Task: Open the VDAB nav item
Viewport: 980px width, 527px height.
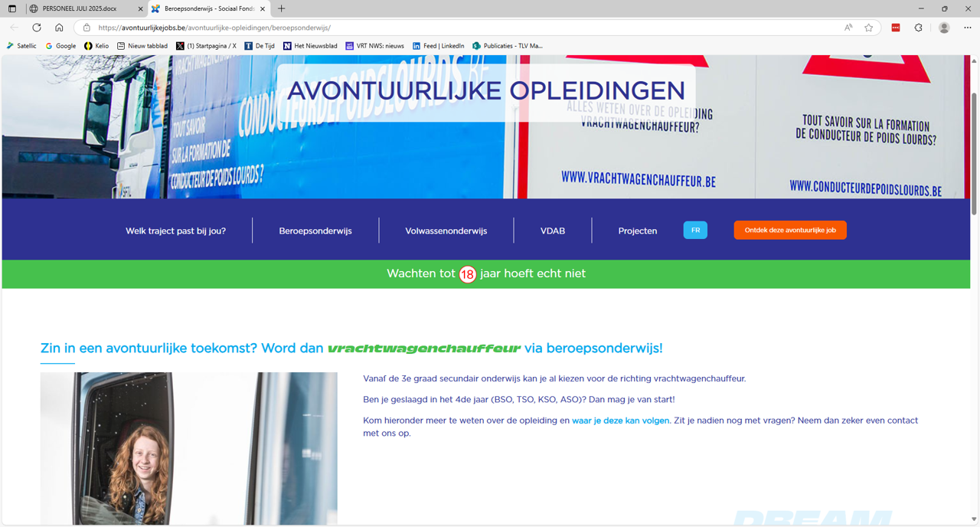Action: 553,231
